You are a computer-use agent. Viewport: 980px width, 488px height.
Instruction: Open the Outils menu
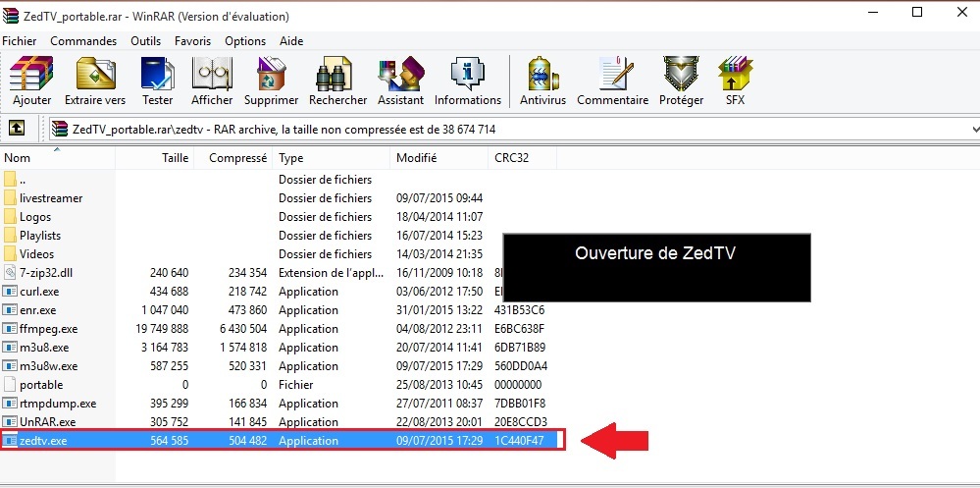[x=145, y=41]
